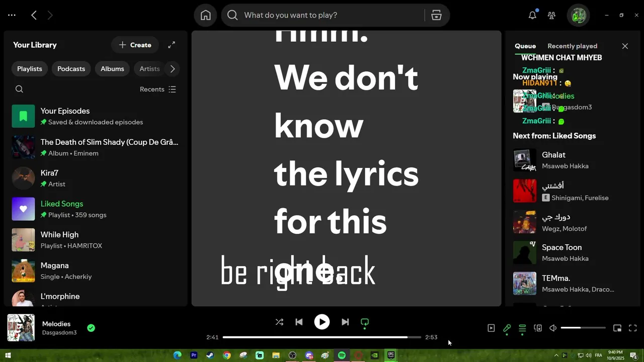Open Epic Games Launcher from taskbar
The width and height of the screenshot is (644, 362).
[391, 355]
